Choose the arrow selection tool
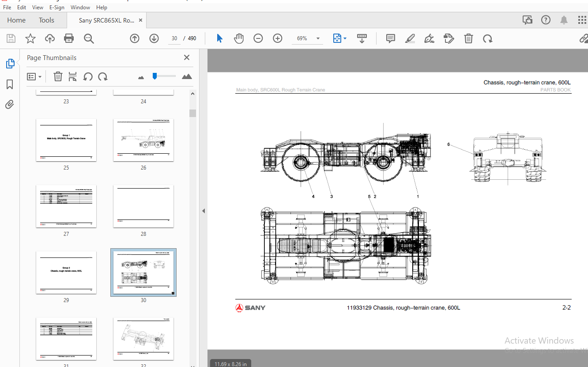The width and height of the screenshot is (588, 367). [219, 38]
